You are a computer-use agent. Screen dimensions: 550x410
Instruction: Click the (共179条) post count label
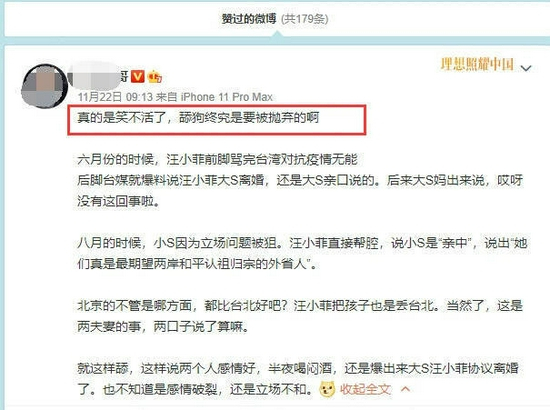(x=304, y=19)
